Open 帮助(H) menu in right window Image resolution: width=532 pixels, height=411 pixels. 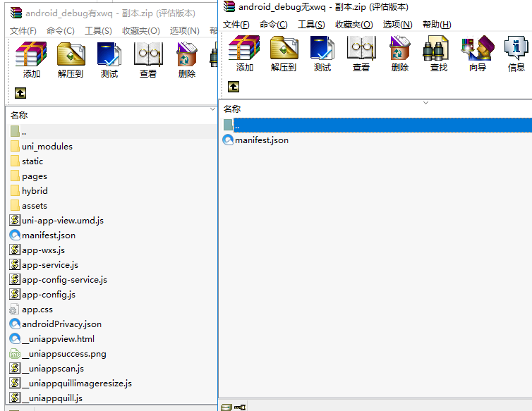pos(437,25)
